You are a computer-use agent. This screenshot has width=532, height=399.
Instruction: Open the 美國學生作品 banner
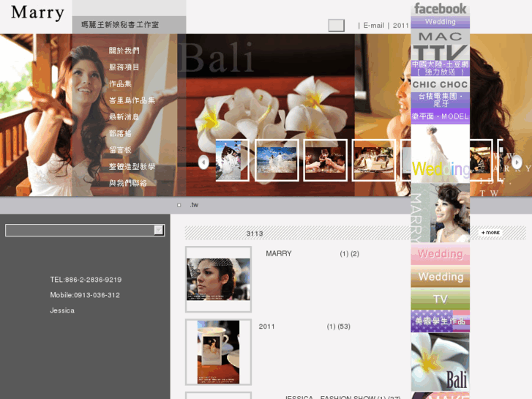click(x=441, y=321)
